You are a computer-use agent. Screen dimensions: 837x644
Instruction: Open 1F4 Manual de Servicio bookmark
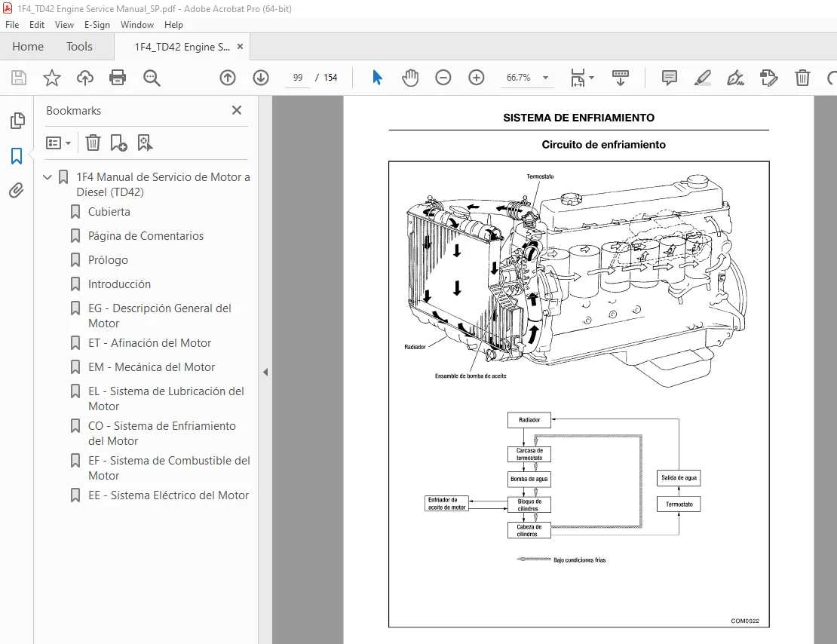[x=163, y=184]
